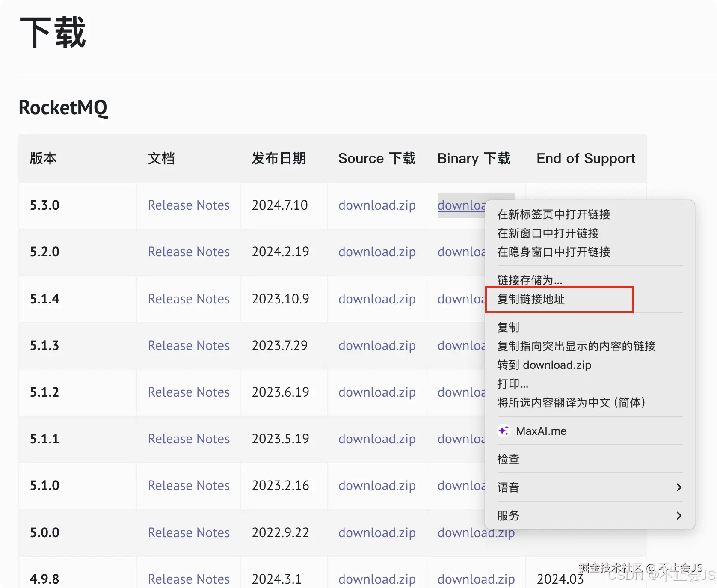
Task: Click the 发布日期 column header
Action: [279, 158]
